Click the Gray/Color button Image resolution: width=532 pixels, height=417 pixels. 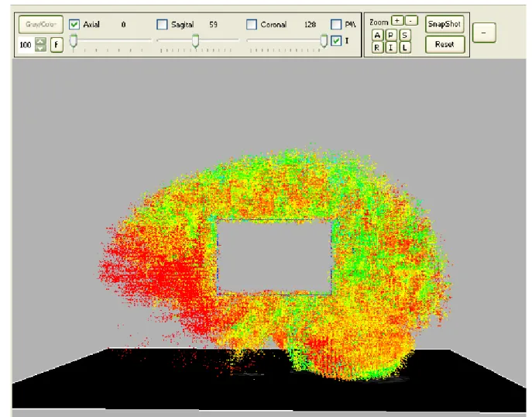pyautogui.click(x=41, y=25)
